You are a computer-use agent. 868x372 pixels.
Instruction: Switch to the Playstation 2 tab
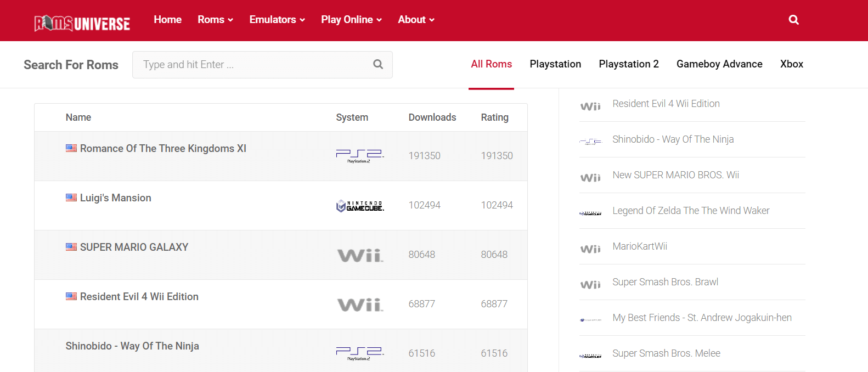tap(629, 64)
